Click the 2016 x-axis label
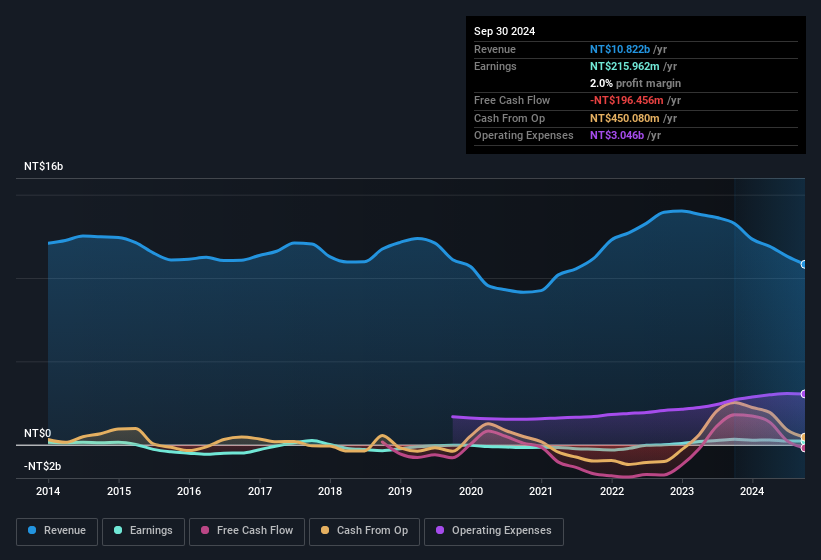The height and width of the screenshot is (560, 821). 189,491
